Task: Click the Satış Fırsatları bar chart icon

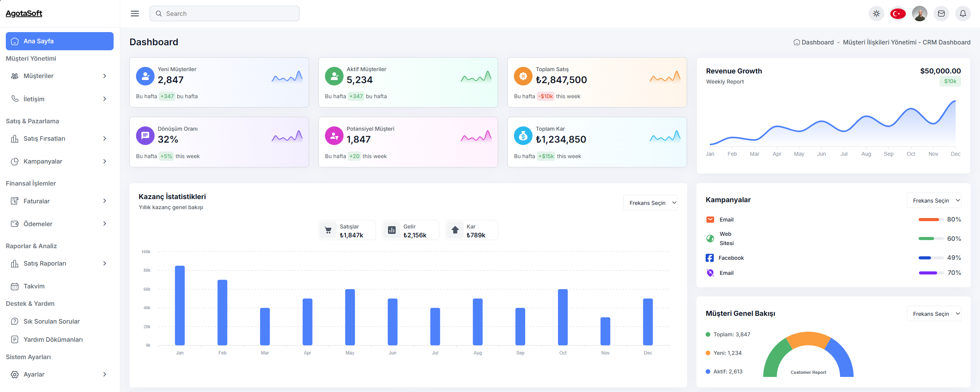Action: pyautogui.click(x=15, y=139)
